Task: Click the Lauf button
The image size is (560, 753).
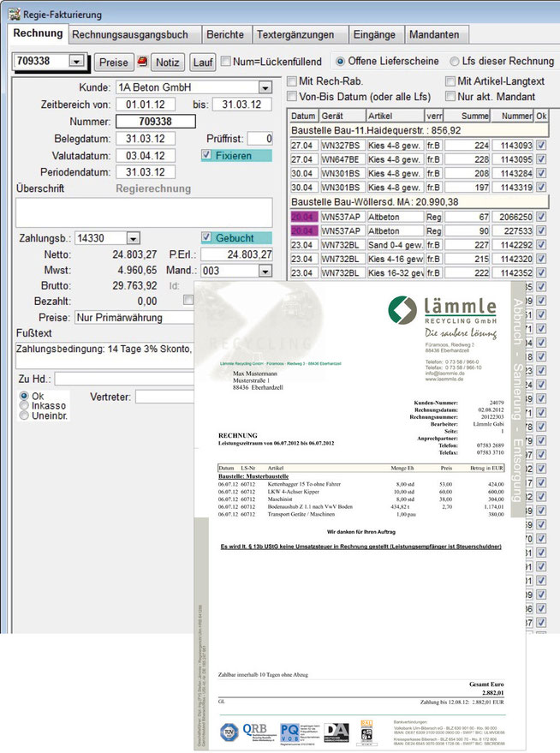Action: tap(203, 63)
